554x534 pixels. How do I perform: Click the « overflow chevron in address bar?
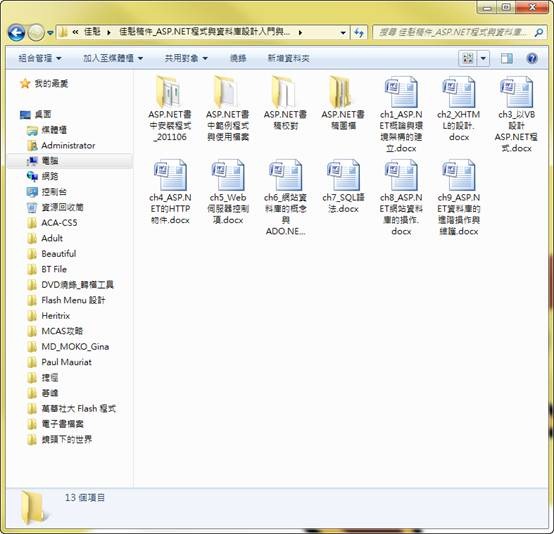pos(75,33)
